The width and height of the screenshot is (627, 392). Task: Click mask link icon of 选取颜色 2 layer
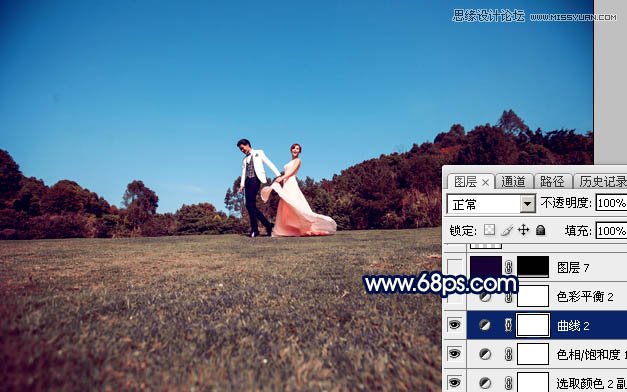(508, 383)
